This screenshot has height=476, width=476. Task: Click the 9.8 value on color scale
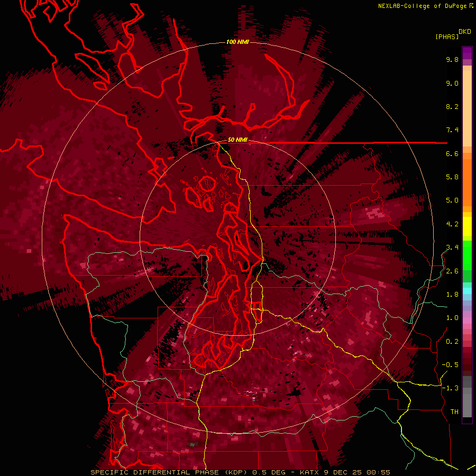click(452, 59)
